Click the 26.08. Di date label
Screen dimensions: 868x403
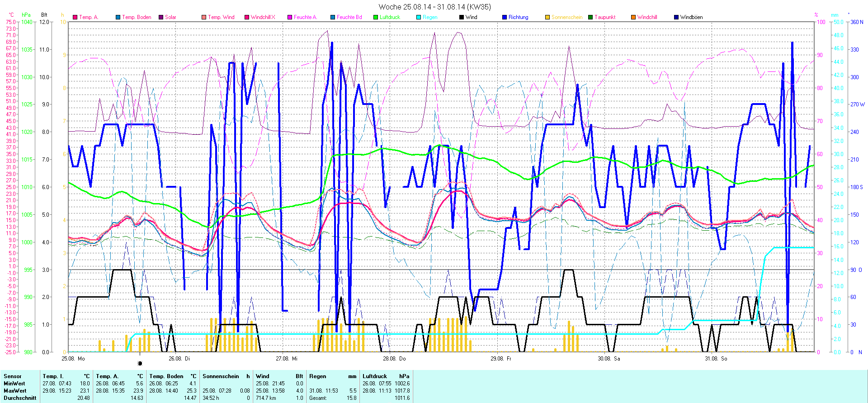pyautogui.click(x=179, y=359)
